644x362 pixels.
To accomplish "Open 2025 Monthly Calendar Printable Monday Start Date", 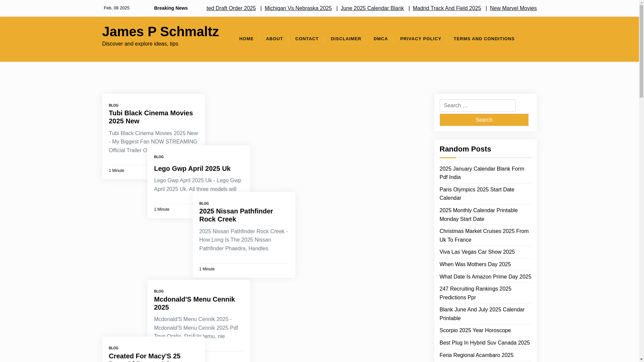I will (x=478, y=215).
